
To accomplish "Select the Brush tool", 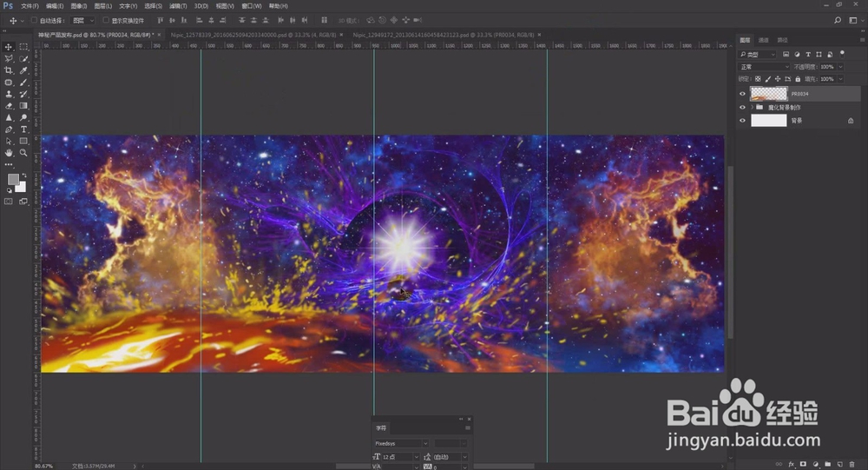I will [23, 83].
